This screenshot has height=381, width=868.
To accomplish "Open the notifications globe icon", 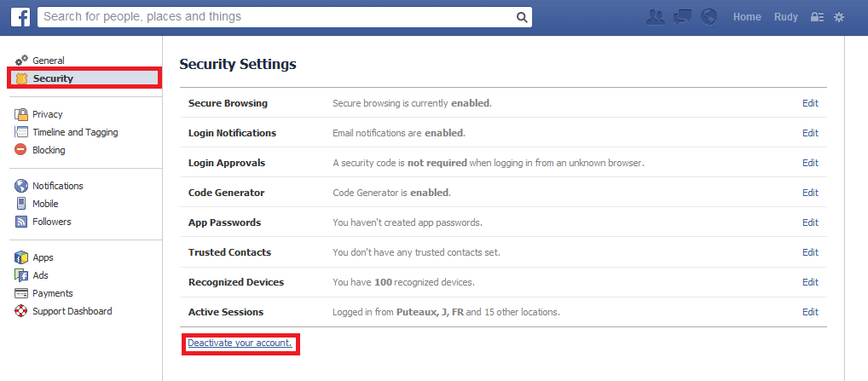I will click(x=709, y=17).
